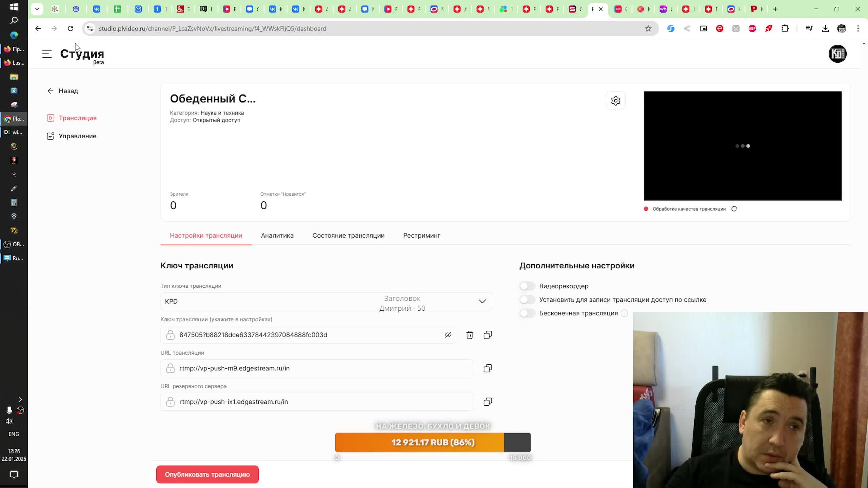The height and width of the screenshot is (488, 868).
Task: Delete the stream key with trash icon
Action: pyautogui.click(x=469, y=335)
